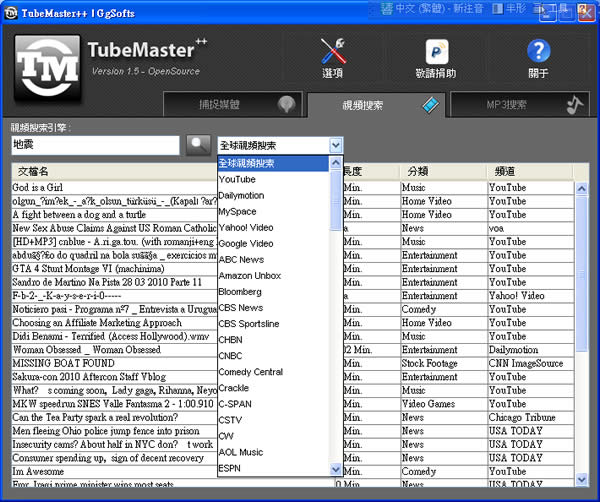Viewport: 600px width, 502px height.
Task: Click results table scroll down arrow
Action: [x=582, y=479]
